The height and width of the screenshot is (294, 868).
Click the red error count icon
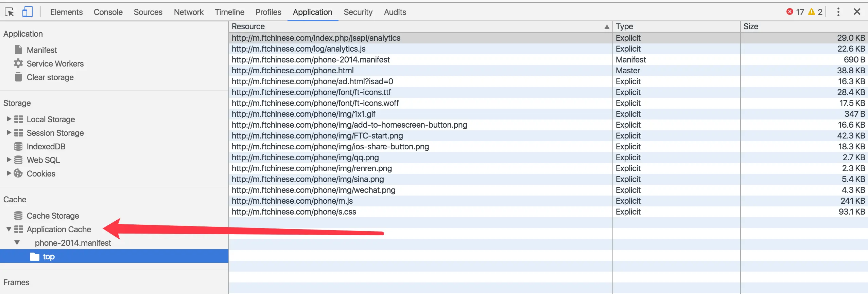coord(790,12)
